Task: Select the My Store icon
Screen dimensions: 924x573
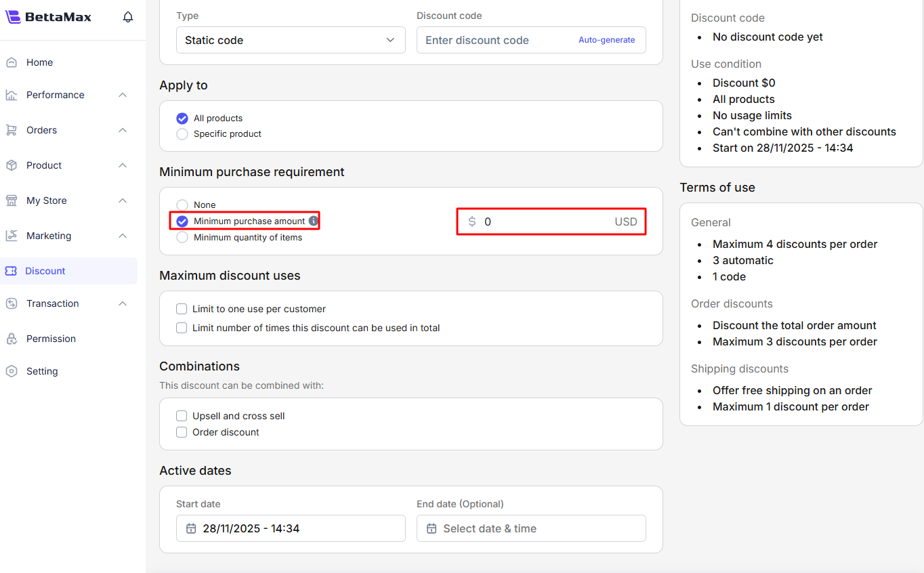Action: tap(12, 200)
